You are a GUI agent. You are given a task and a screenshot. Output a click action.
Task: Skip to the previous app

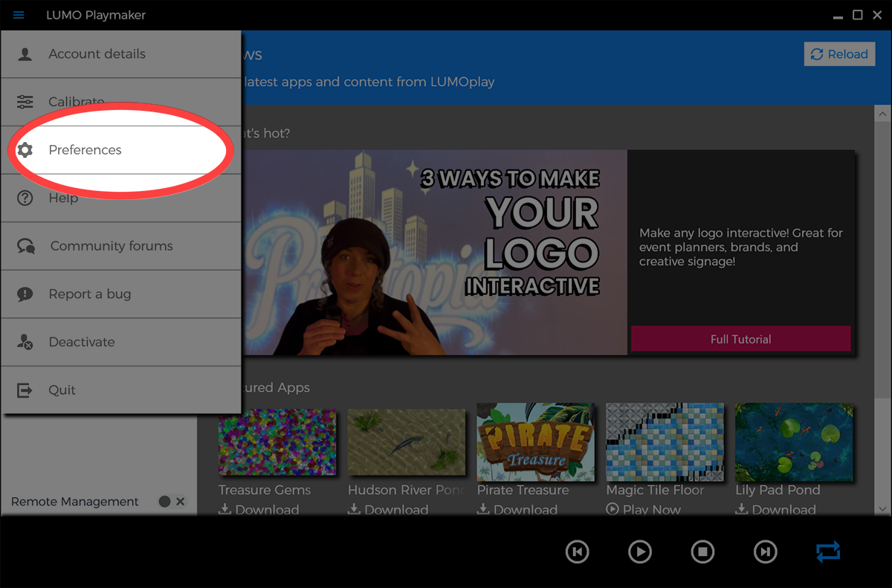click(577, 552)
